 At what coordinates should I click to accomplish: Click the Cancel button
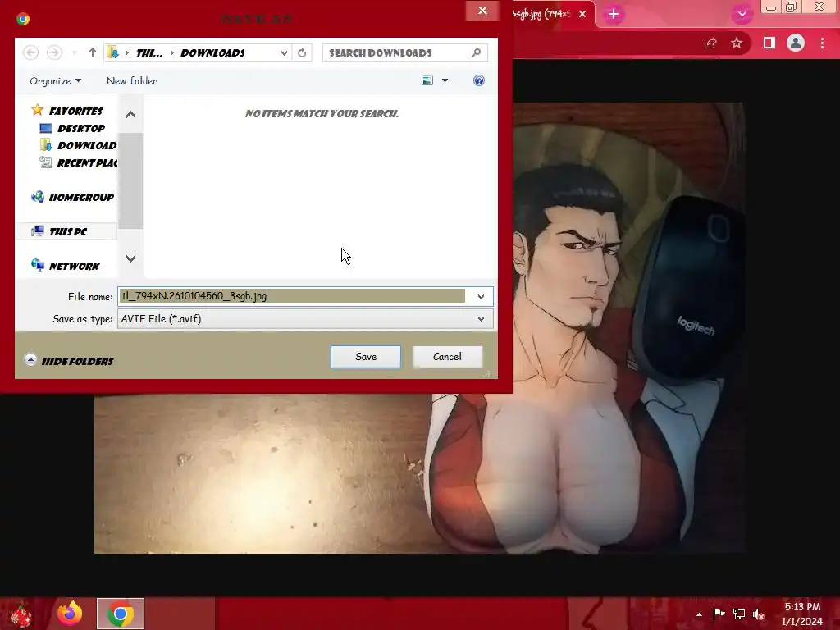447,357
